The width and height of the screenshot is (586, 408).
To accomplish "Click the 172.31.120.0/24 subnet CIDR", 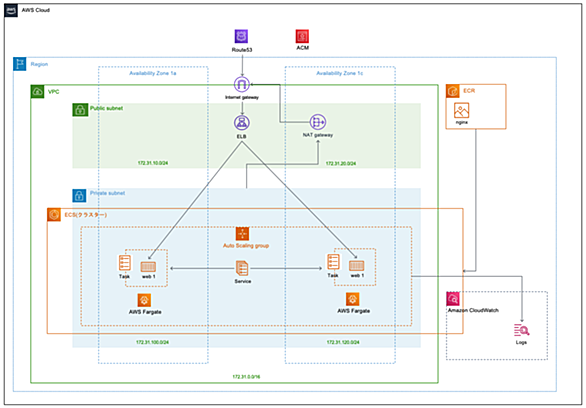I will tap(343, 342).
